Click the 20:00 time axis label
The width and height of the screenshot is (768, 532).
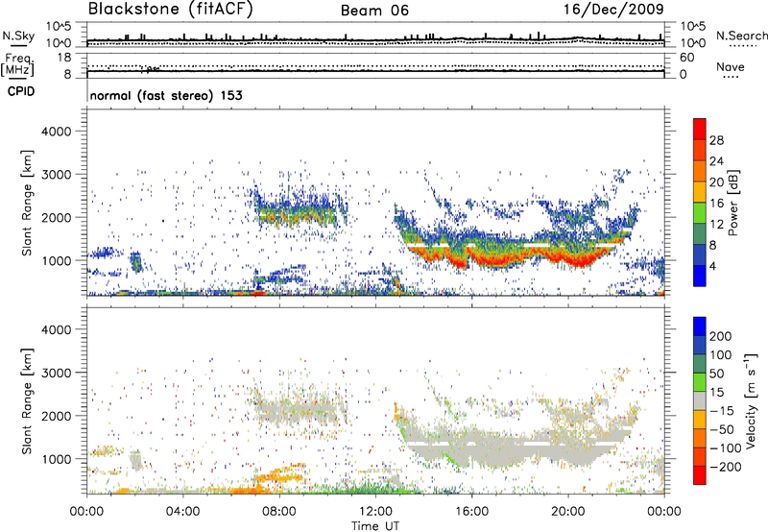(x=568, y=512)
